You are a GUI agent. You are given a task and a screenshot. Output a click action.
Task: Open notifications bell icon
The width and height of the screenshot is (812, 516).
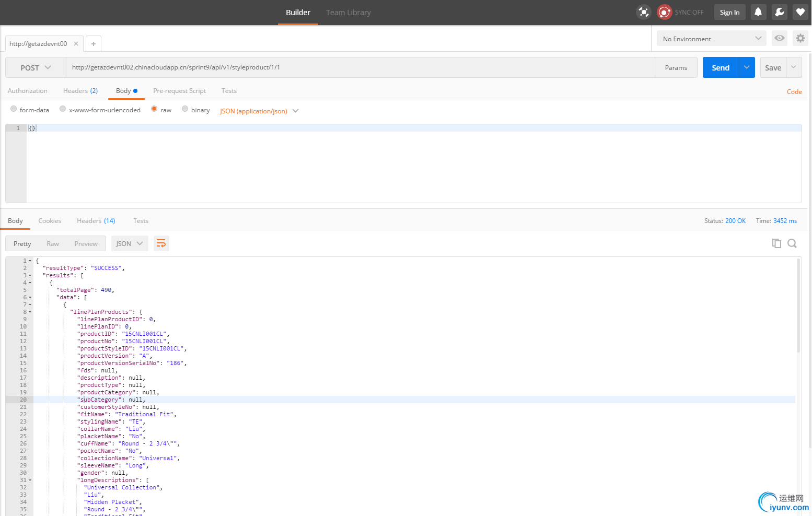coord(758,12)
